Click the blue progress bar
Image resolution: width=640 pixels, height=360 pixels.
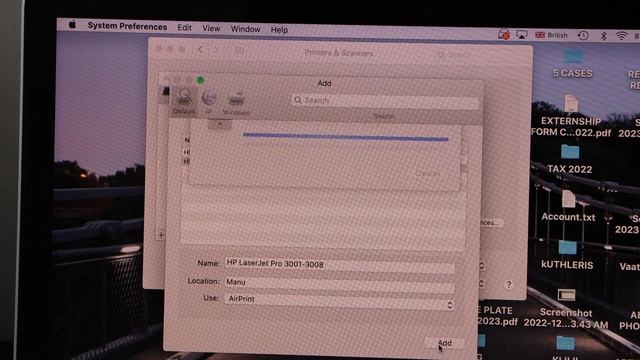coord(346,137)
